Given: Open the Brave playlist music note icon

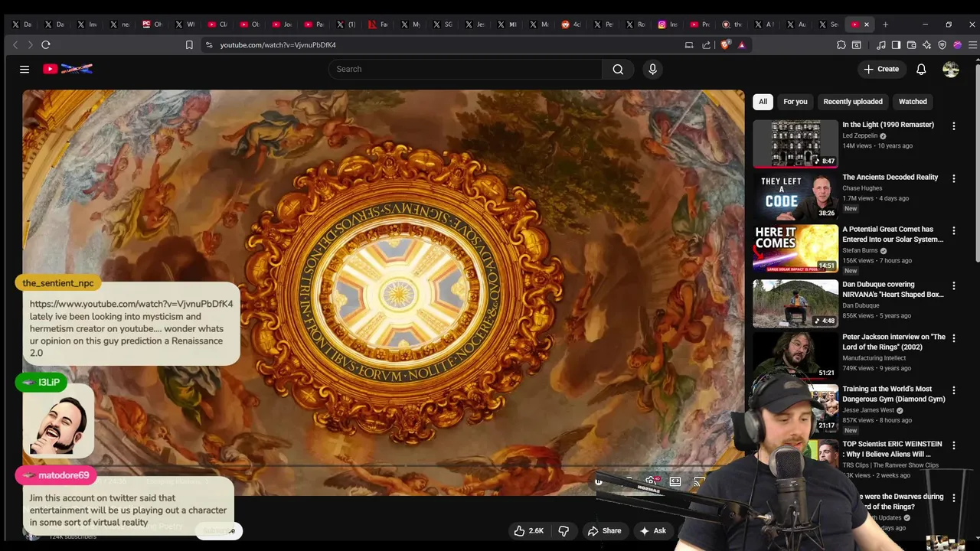Looking at the screenshot, I should click(x=881, y=45).
